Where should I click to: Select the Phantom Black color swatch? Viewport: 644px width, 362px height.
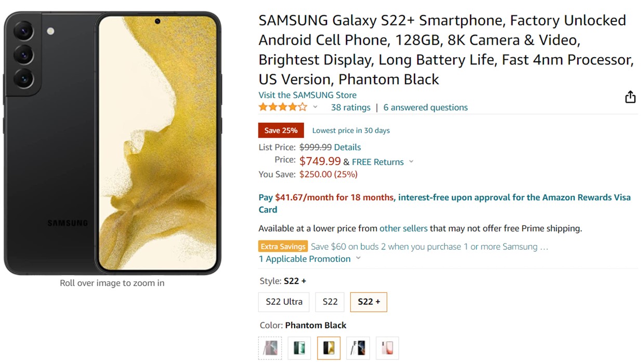click(x=329, y=348)
